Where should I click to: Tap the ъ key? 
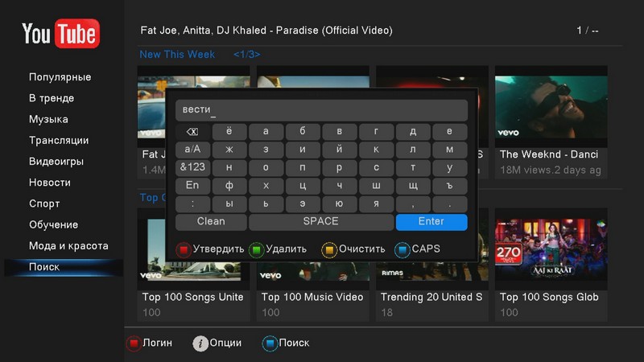450,186
